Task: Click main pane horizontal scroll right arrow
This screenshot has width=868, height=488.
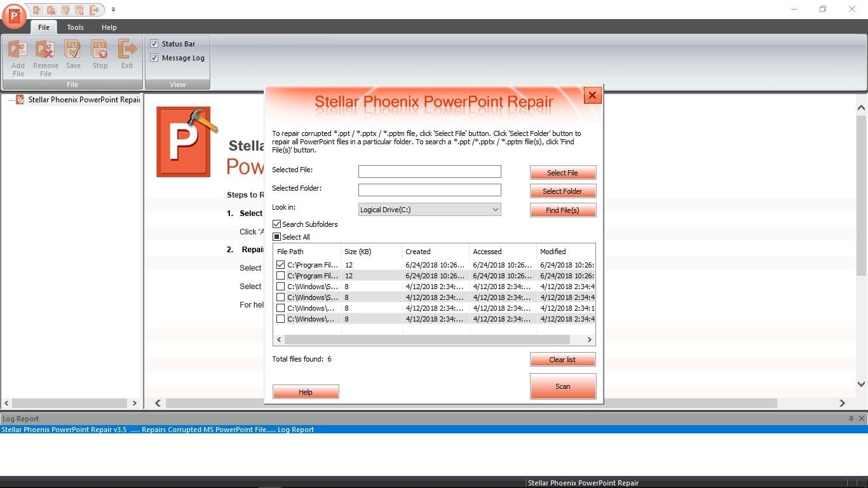Action: pyautogui.click(x=842, y=403)
